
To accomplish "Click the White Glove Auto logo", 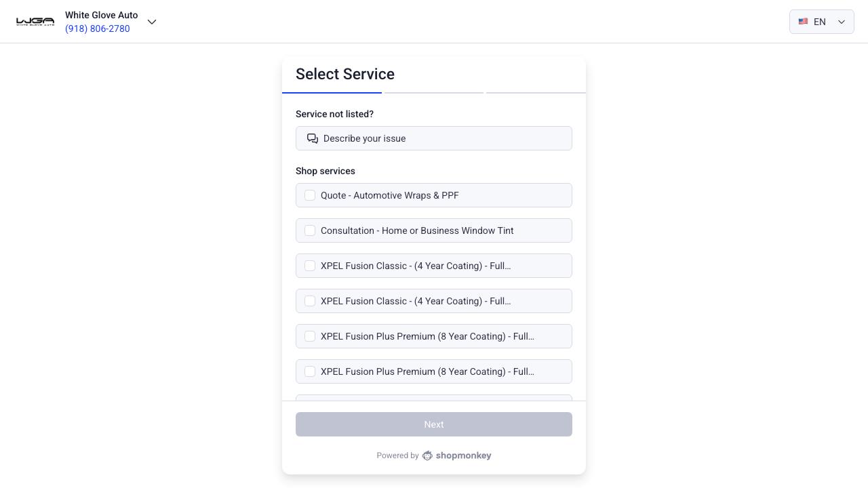I will point(35,22).
